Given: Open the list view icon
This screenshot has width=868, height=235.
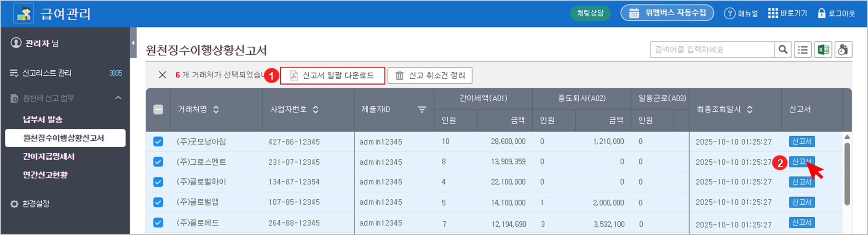Looking at the screenshot, I should point(803,50).
